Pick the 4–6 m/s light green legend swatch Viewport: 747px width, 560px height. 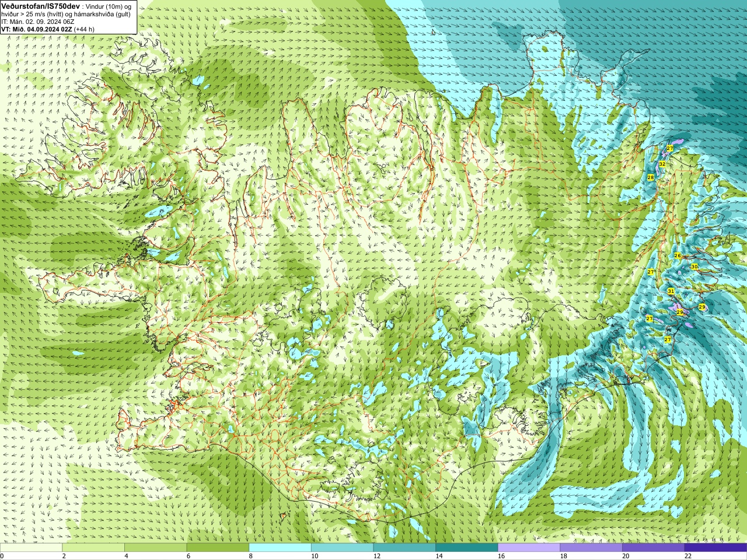[x=155, y=548]
